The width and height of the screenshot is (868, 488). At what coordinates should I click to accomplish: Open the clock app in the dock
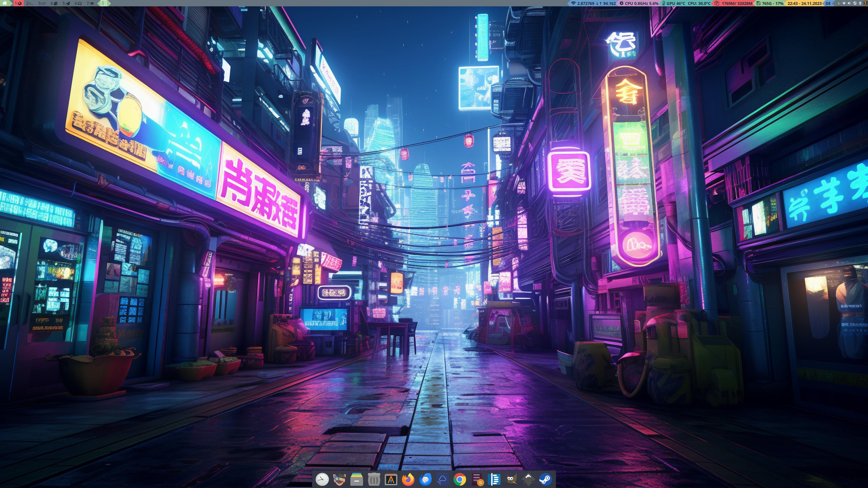[x=322, y=479]
